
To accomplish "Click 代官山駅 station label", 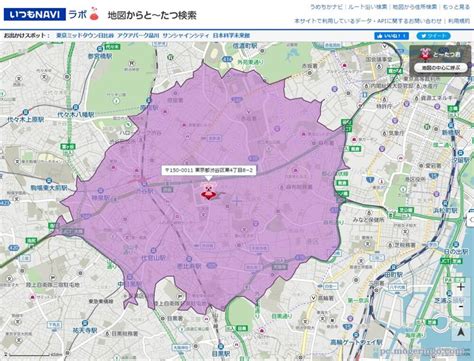I will point(154,258).
